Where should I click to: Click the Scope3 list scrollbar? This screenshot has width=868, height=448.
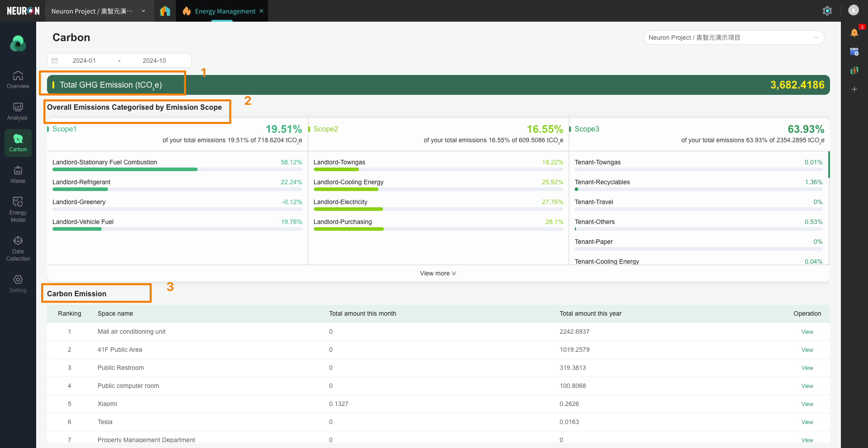[829, 164]
